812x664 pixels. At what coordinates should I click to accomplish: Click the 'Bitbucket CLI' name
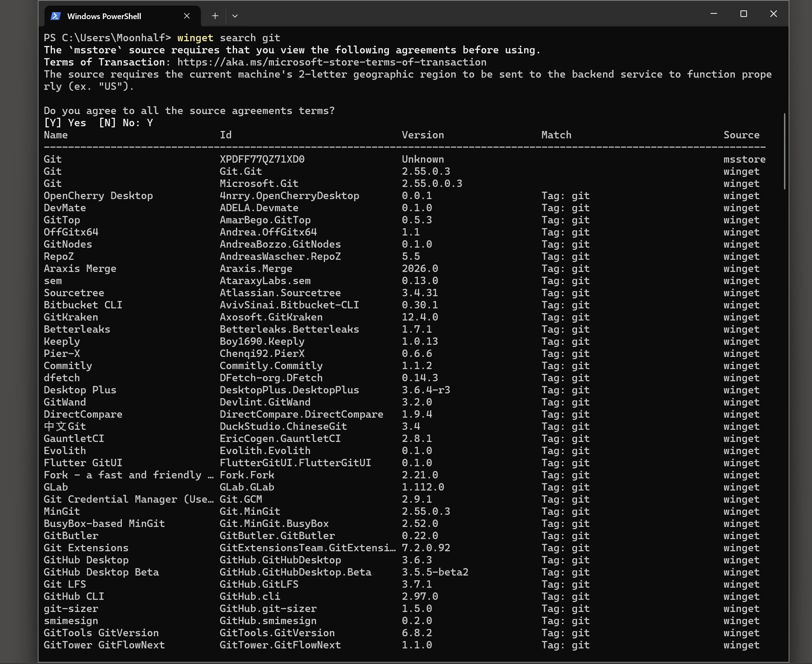click(83, 305)
